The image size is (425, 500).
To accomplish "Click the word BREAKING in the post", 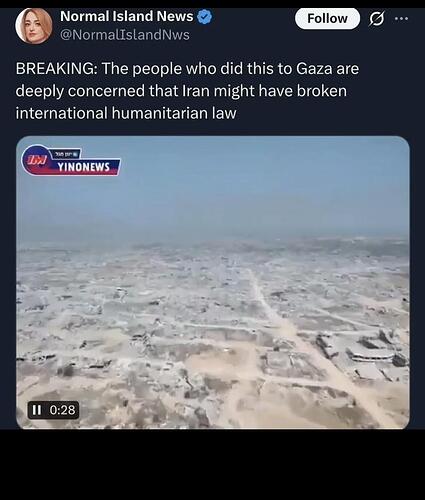I will coord(57,69).
